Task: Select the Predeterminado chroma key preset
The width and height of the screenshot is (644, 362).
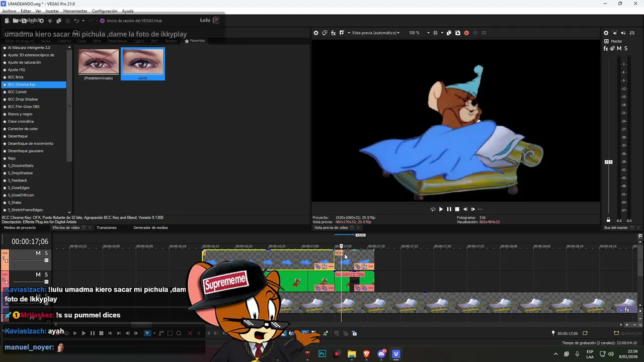Action: click(x=99, y=64)
